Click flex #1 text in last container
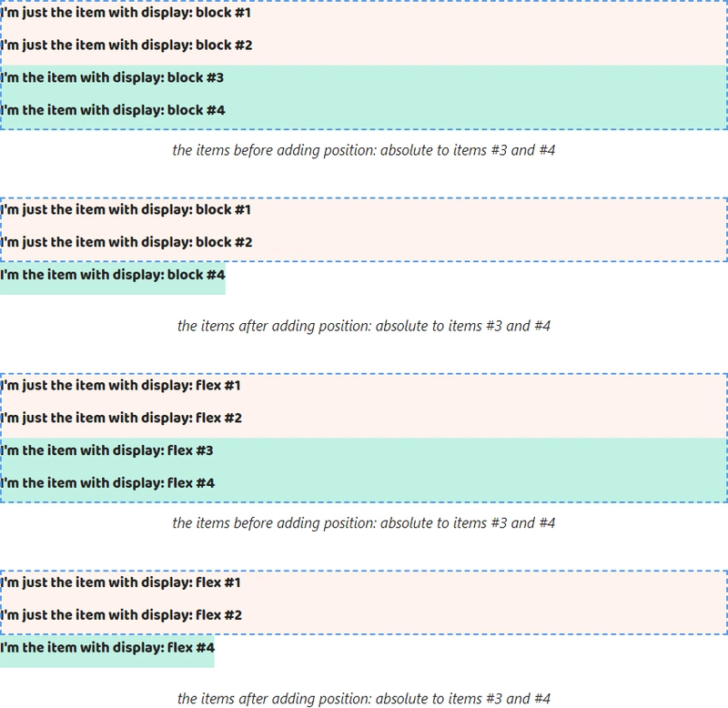This screenshot has height=708, width=728. pos(121,582)
